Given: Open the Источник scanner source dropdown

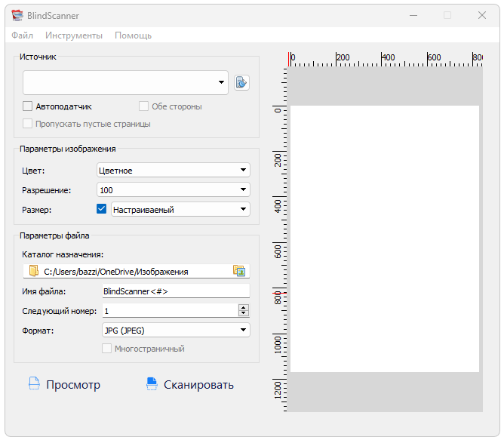Looking at the screenshot, I should click(222, 83).
